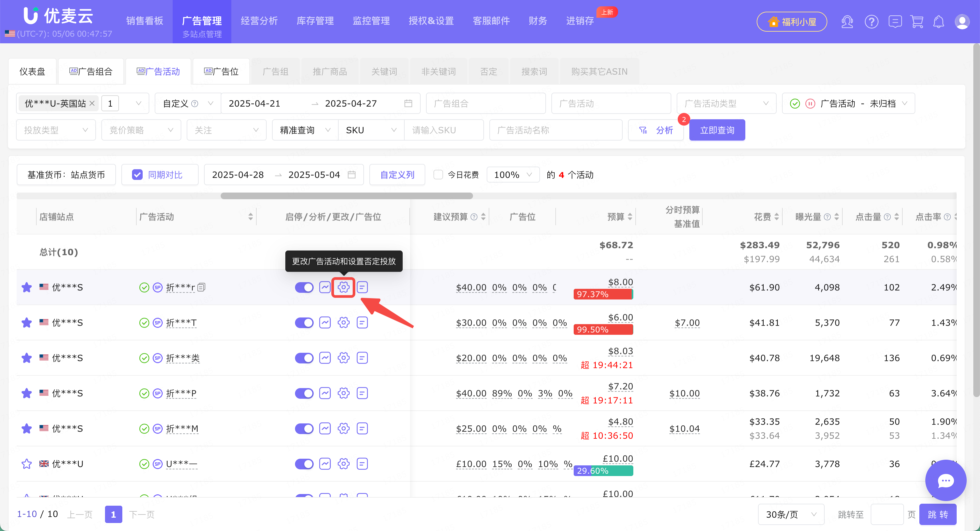Switch to the 广告组合 tab
This screenshot has width=980, height=531.
coord(91,72)
